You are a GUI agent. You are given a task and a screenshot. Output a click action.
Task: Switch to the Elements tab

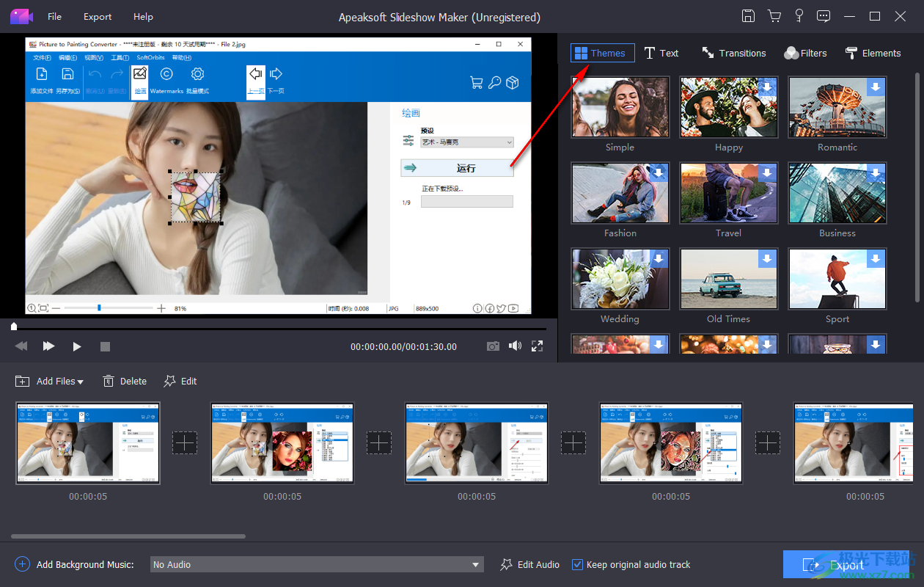click(x=873, y=53)
